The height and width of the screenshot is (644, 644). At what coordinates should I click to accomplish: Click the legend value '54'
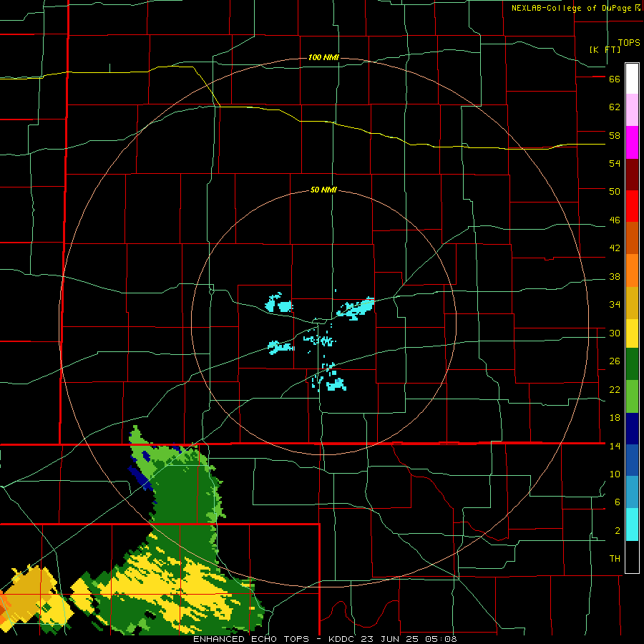(x=615, y=163)
